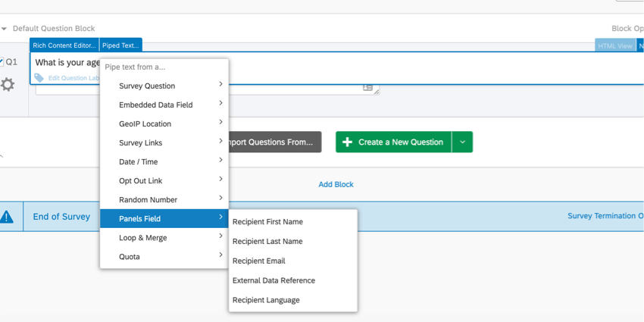This screenshot has height=322, width=644.
Task: Pick External Data Reference option
Action: pyautogui.click(x=274, y=280)
